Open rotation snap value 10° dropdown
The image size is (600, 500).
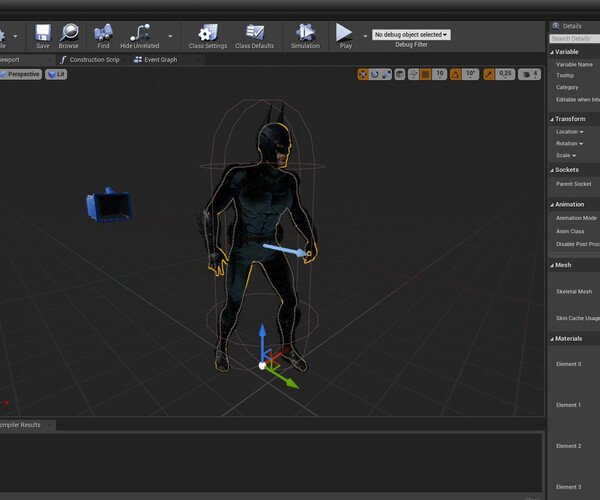tap(470, 74)
